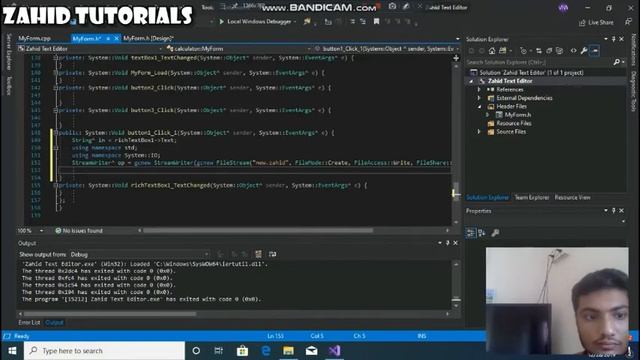640x360 pixels.
Task: Close the Output panel
Action: [x=456, y=243]
